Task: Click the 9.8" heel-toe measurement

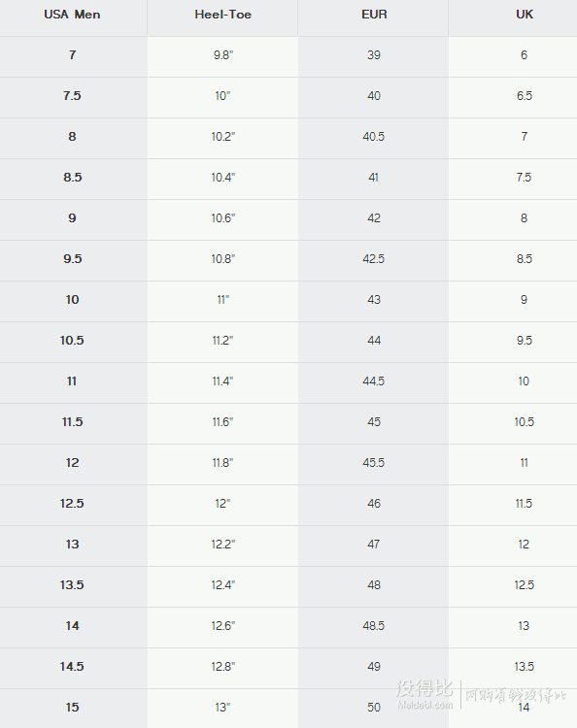Action: click(223, 55)
